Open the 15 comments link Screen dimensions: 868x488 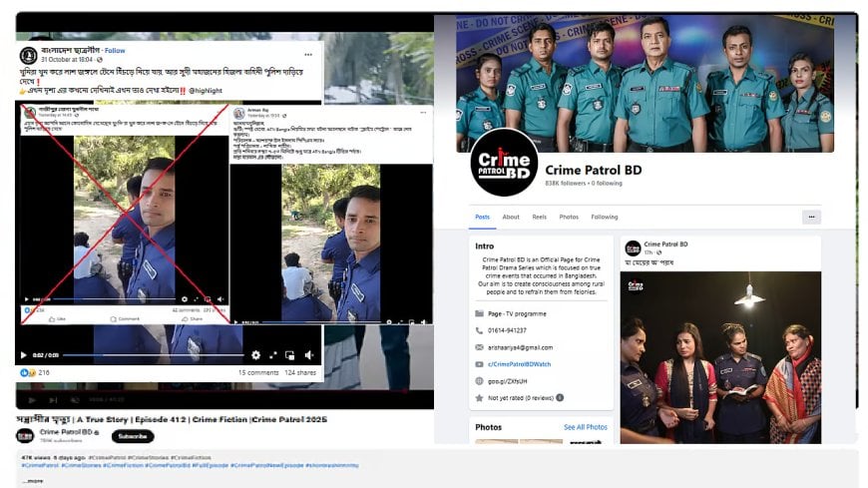point(258,373)
